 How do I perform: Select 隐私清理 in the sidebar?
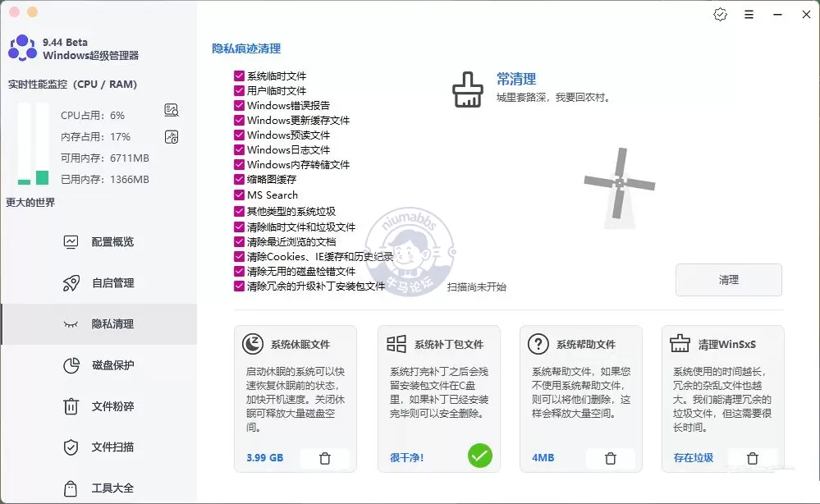pyautogui.click(x=99, y=324)
